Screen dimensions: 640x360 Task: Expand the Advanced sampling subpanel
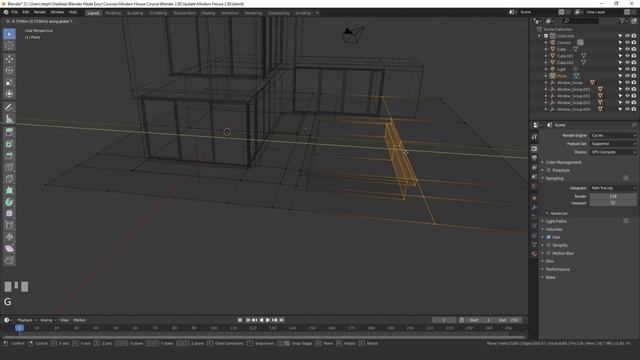click(x=558, y=213)
